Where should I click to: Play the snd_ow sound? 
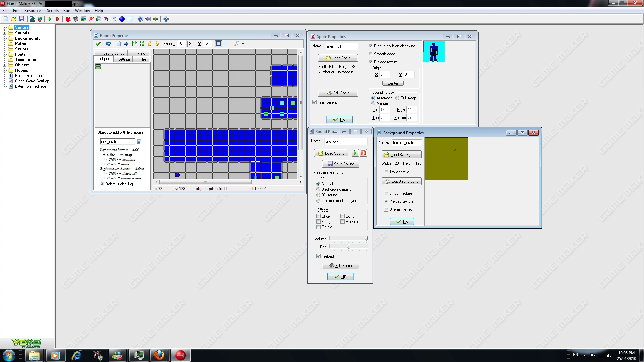(355, 153)
